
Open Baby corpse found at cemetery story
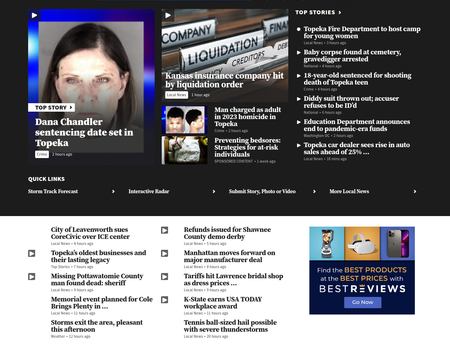point(352,56)
